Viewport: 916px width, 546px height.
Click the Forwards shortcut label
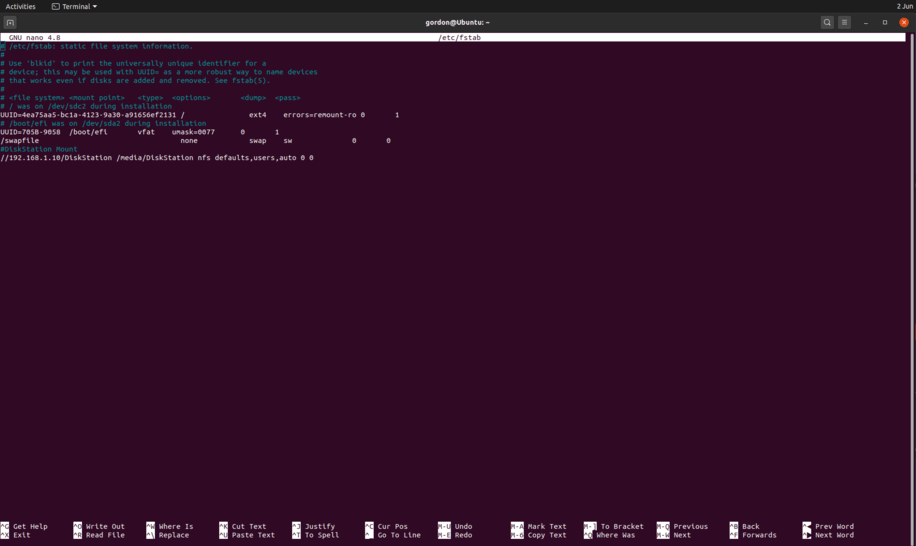coord(759,535)
